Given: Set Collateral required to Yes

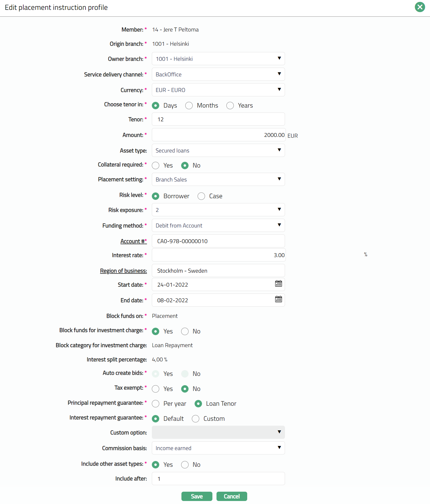Looking at the screenshot, I should (156, 166).
